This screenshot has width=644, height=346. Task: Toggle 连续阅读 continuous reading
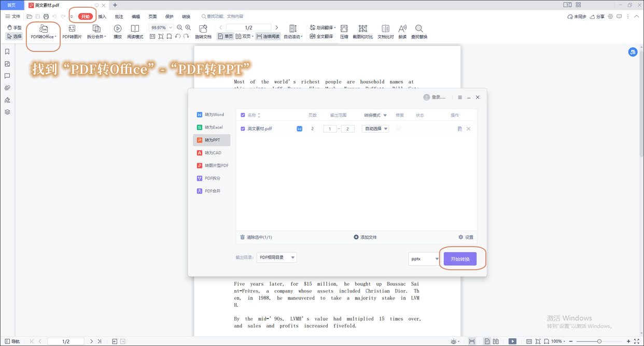(x=268, y=36)
